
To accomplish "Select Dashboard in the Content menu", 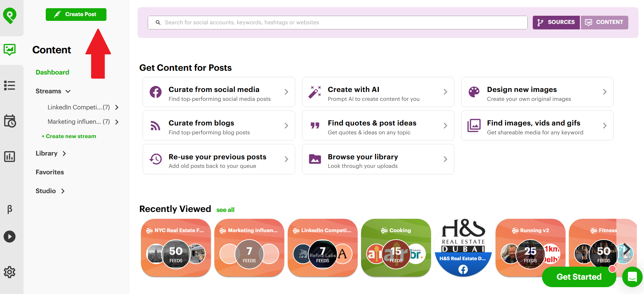I will [53, 72].
